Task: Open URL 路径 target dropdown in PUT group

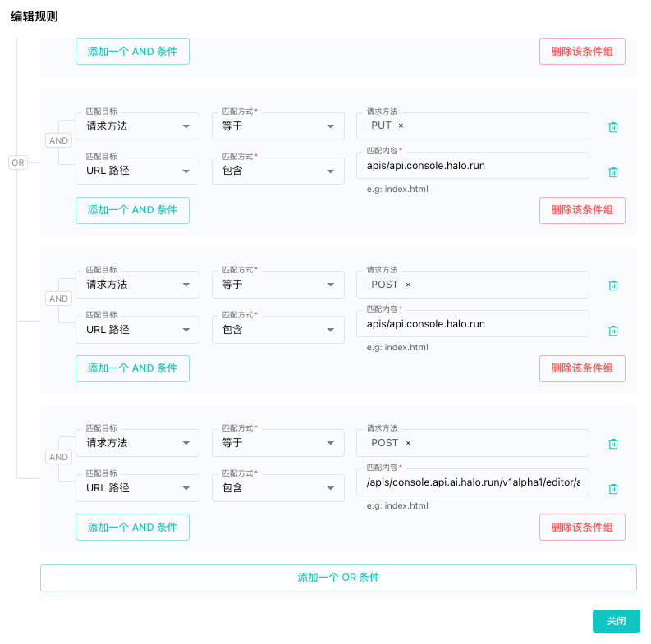Action: pyautogui.click(x=137, y=171)
